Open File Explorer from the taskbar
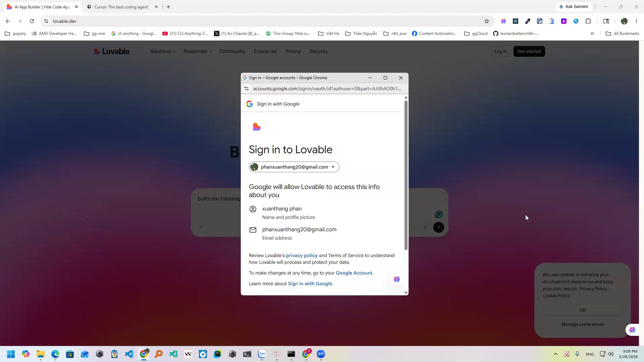Viewport: 644px width, 362px height. pyautogui.click(x=41, y=354)
